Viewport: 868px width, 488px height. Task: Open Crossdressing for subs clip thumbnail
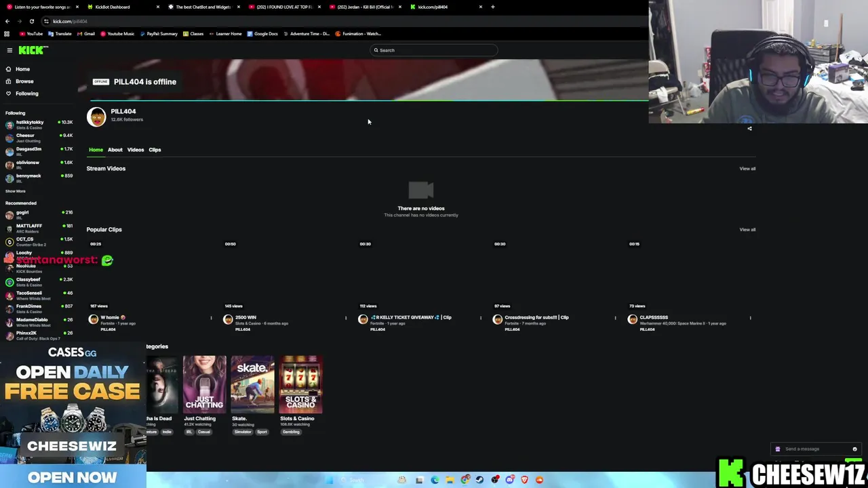(x=556, y=274)
